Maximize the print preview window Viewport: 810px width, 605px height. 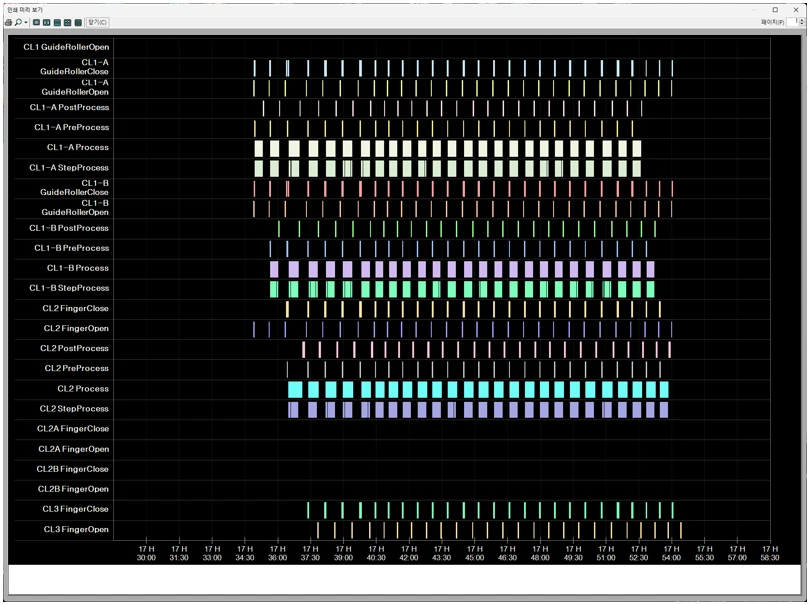pos(775,9)
